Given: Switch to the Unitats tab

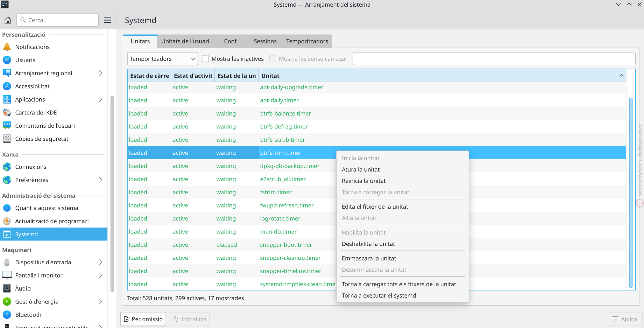Looking at the screenshot, I should click(x=140, y=41).
